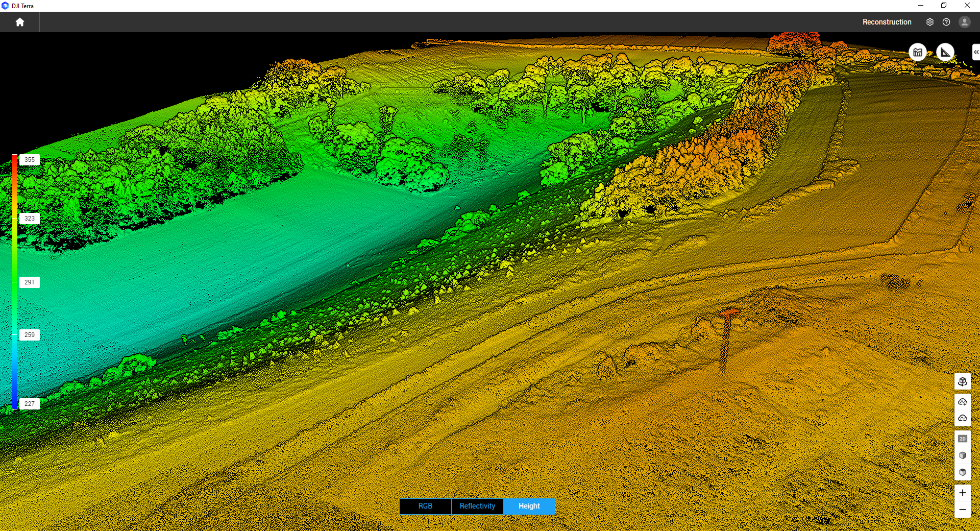
Task: Expand the collapsed side panel chevron
Action: tap(975, 52)
